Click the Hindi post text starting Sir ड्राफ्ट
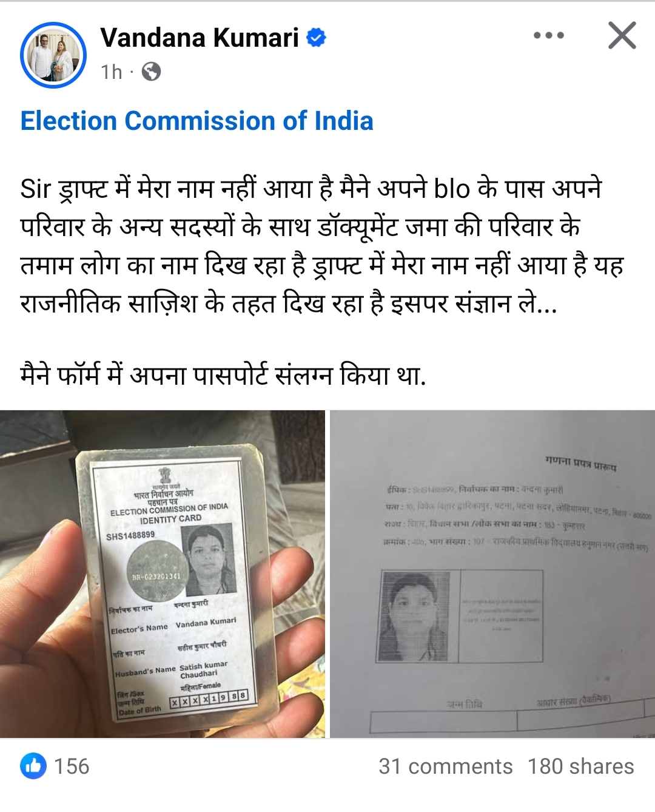Screen dimensions: 655x812 click(x=322, y=246)
